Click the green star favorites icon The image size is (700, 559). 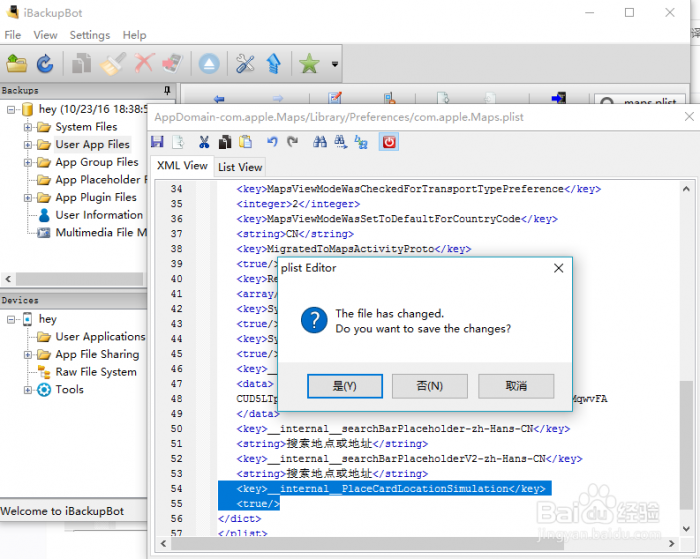pyautogui.click(x=309, y=64)
